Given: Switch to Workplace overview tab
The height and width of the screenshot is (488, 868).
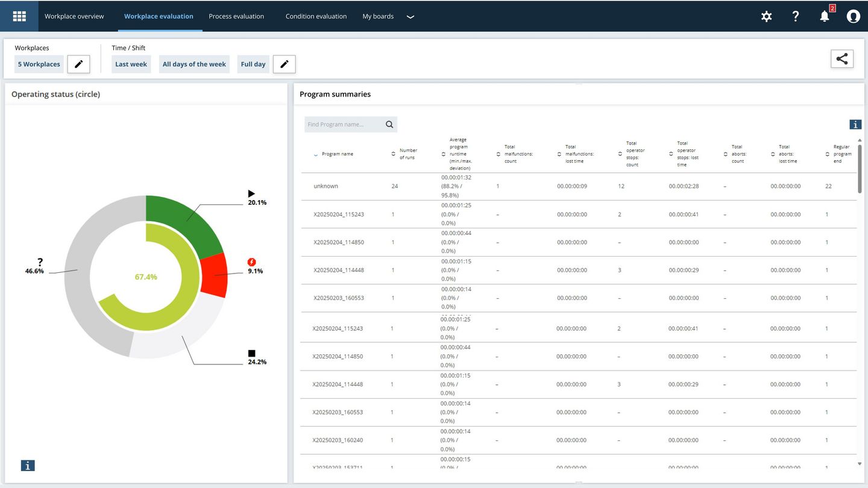Looking at the screenshot, I should (74, 16).
